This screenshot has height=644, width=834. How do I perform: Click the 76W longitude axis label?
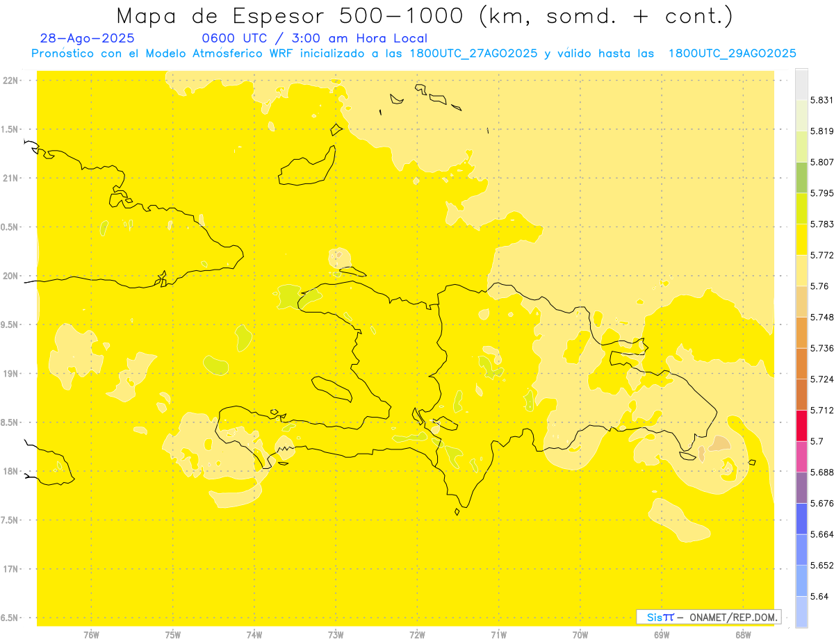91,634
